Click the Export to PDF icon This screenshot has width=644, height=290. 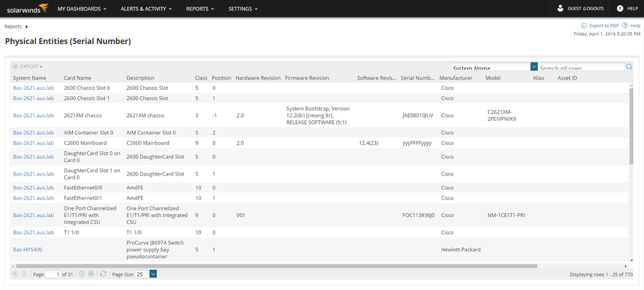pyautogui.click(x=584, y=25)
